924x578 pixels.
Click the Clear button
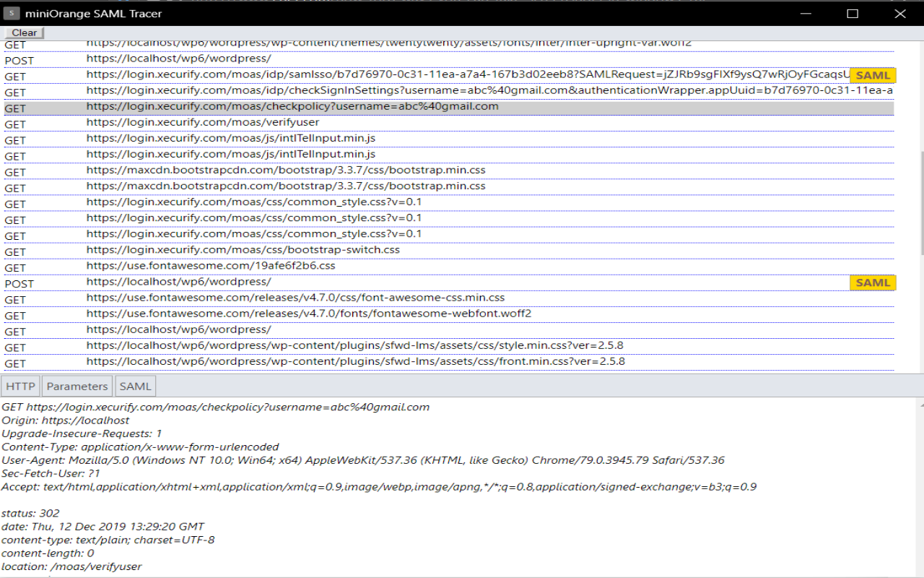click(x=25, y=33)
